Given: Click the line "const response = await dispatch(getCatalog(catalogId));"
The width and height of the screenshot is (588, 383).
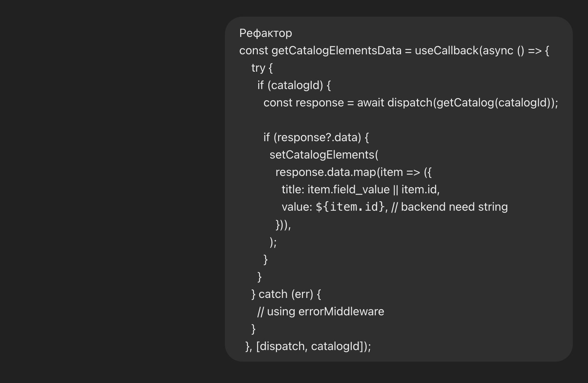Looking at the screenshot, I should pos(411,103).
